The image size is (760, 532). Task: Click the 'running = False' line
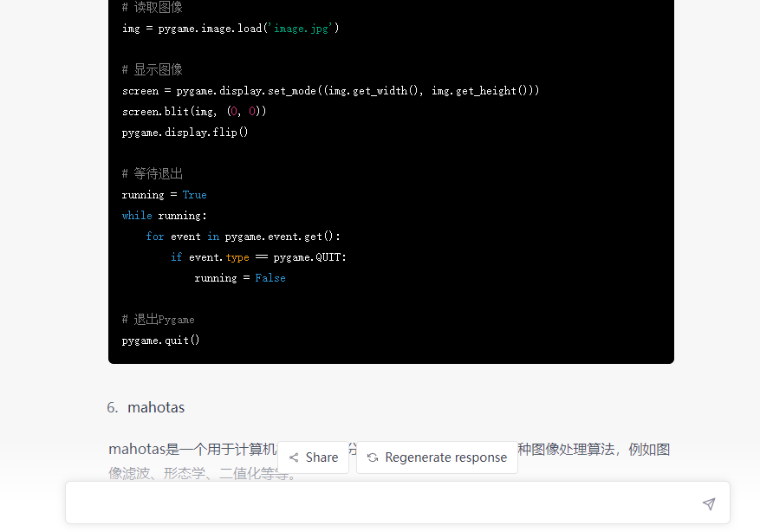click(x=239, y=278)
